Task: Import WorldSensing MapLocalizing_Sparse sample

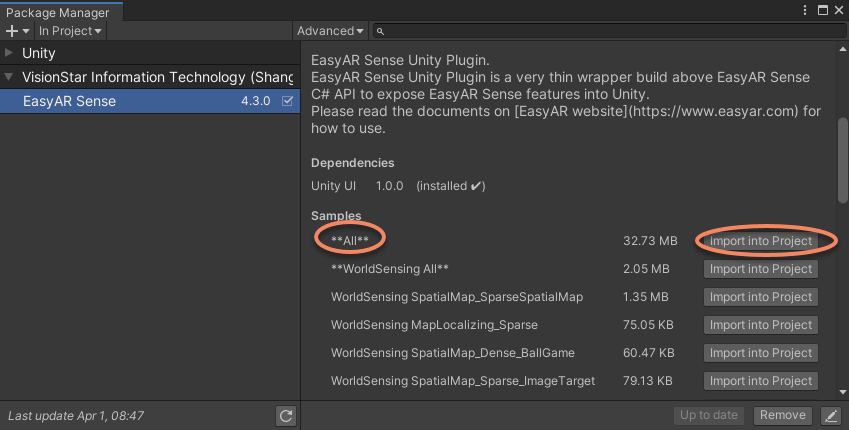Action: tap(761, 325)
